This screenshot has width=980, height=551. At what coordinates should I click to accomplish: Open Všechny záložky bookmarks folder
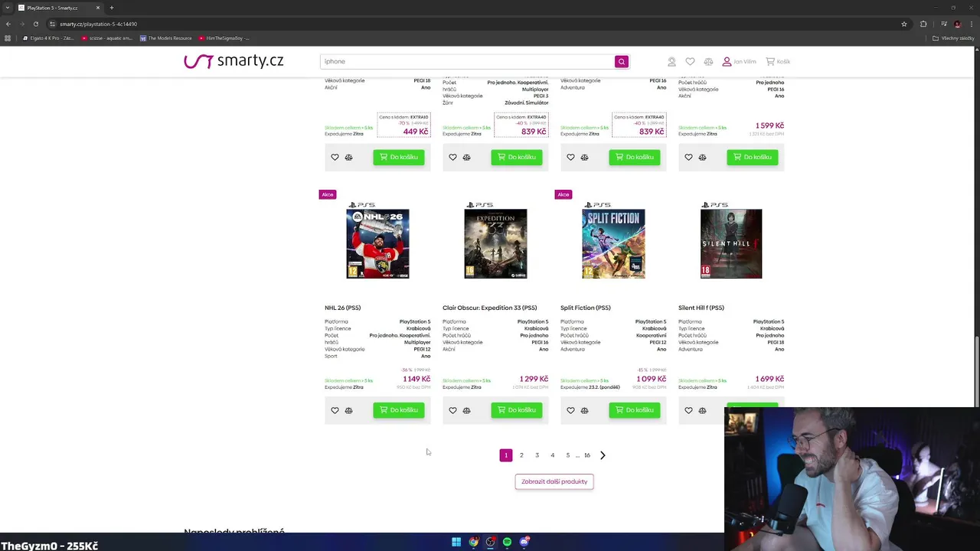point(953,38)
